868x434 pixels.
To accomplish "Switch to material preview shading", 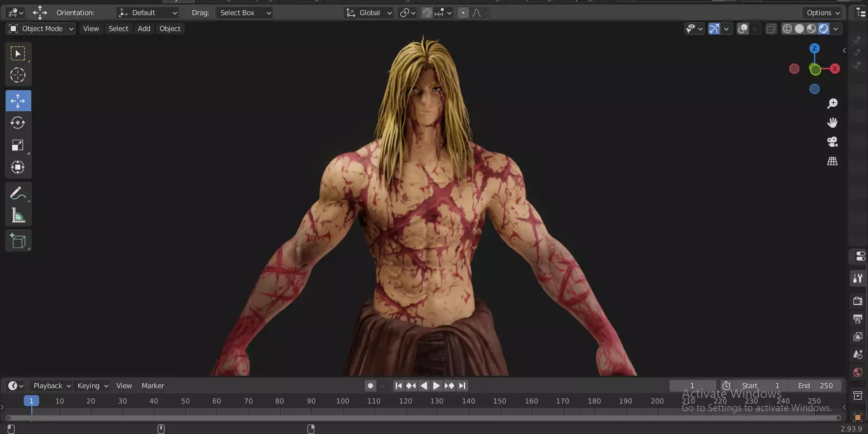I will click(811, 29).
